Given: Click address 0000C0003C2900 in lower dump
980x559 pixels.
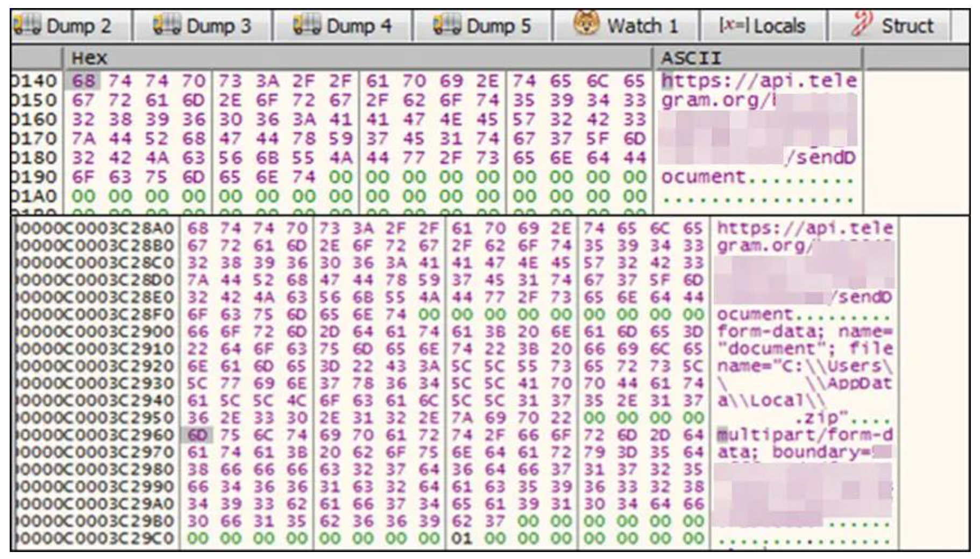Looking at the screenshot, I should [95, 332].
